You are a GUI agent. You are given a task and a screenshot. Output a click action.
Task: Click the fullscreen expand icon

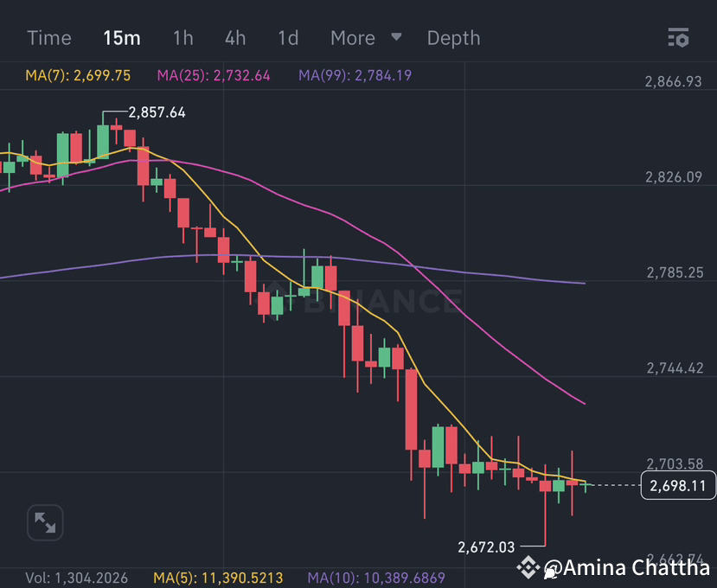coord(44,522)
